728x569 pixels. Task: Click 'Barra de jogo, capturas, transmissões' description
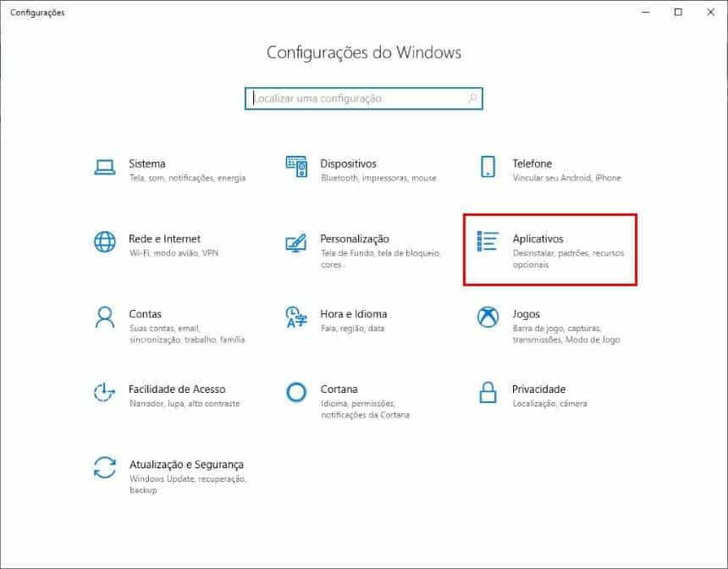click(566, 334)
